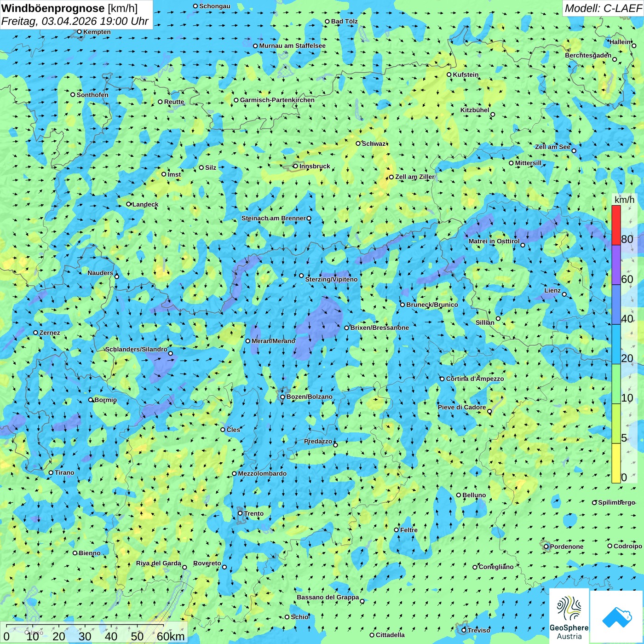The image size is (644, 644).
Task: Click the Pordenone city label
Action: pos(566,546)
